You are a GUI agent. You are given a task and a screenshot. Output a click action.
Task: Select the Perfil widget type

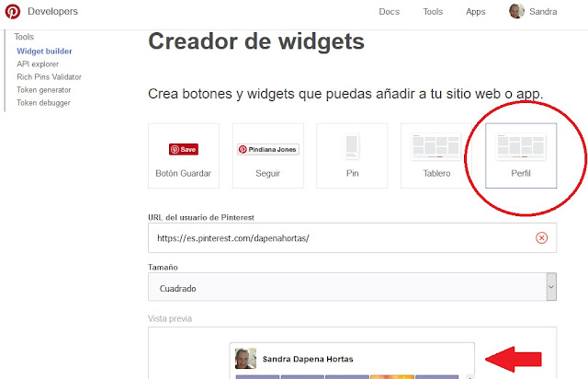point(521,155)
